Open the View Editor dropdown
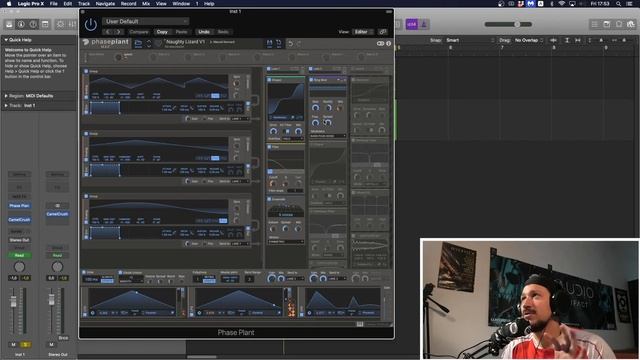This screenshot has height=360, width=640. pos(363,32)
